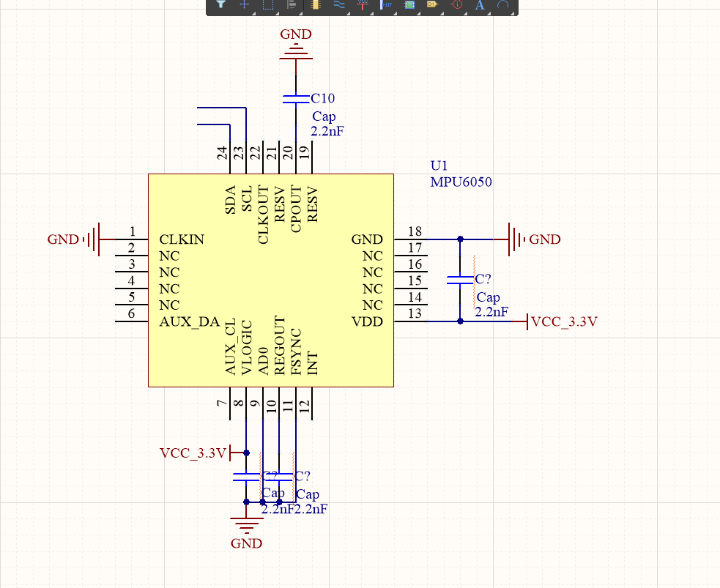The image size is (720, 588).
Task: Select VCC_3.3V port near pin 8 wire
Action: (202, 453)
